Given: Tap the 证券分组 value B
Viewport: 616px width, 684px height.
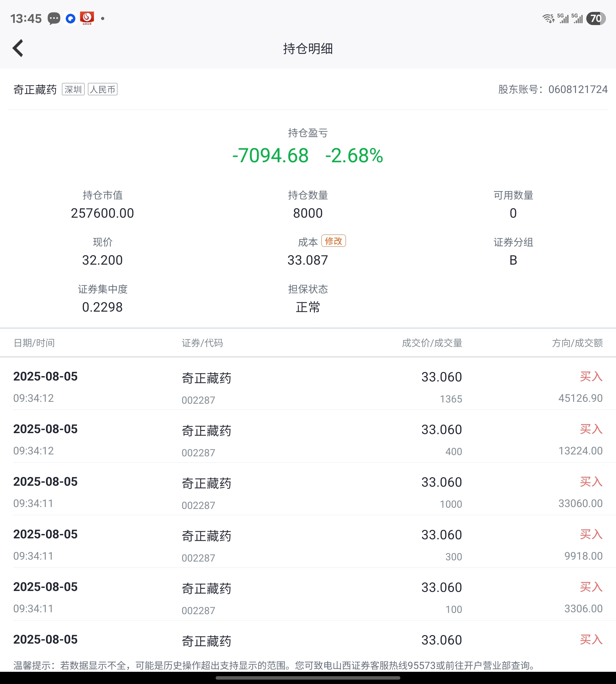Looking at the screenshot, I should pyautogui.click(x=513, y=260).
